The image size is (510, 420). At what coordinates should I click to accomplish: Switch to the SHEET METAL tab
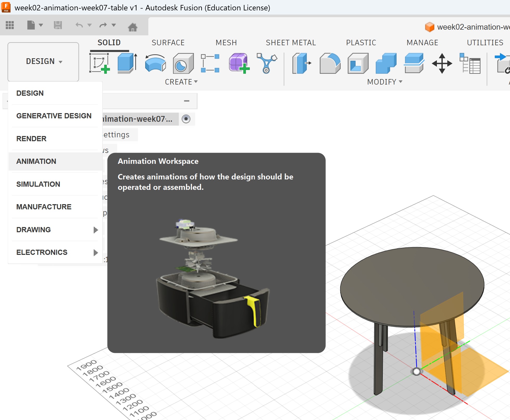click(291, 43)
